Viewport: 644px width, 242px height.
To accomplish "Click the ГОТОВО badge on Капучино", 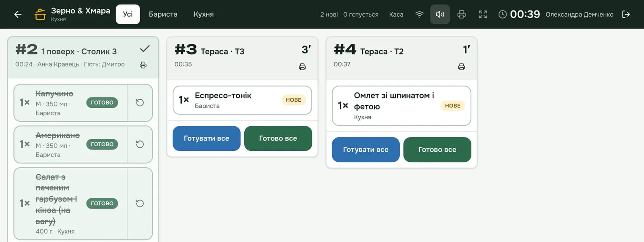I will 102,102.
